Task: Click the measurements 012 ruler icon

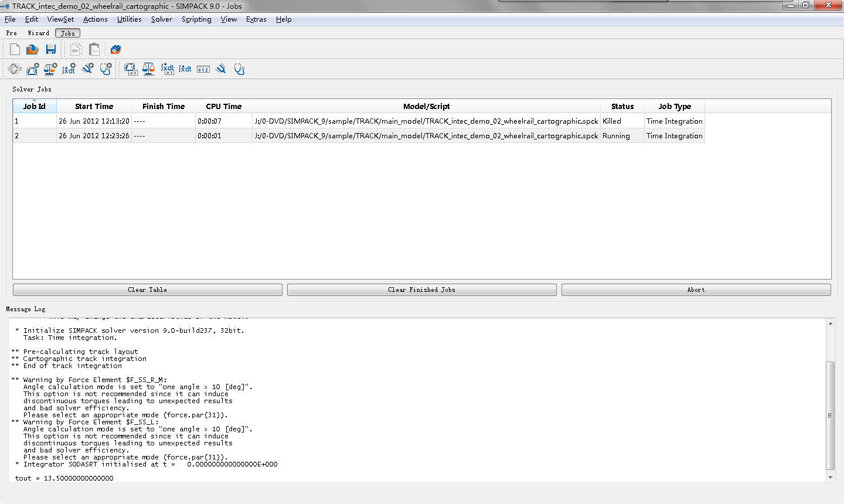Action: click(203, 69)
